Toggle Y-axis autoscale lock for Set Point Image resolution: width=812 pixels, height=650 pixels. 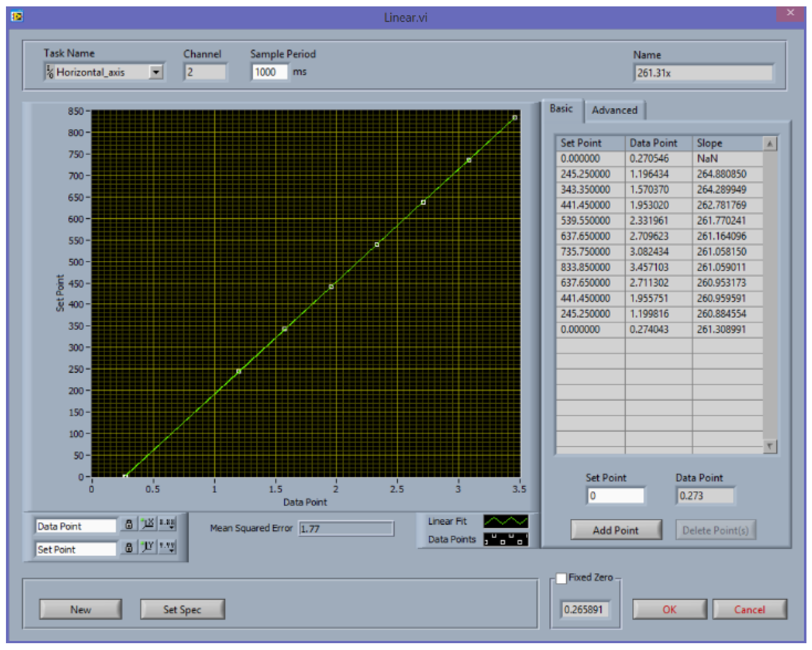tap(129, 547)
